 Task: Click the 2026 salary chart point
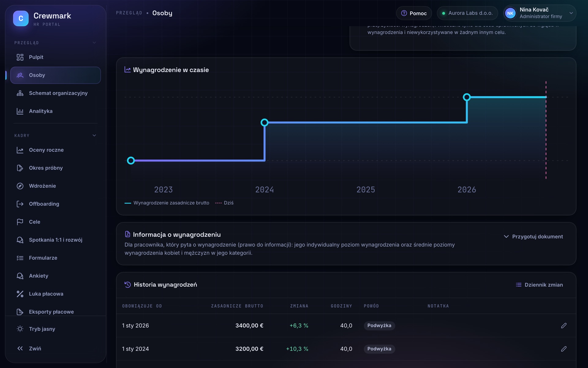466,97
